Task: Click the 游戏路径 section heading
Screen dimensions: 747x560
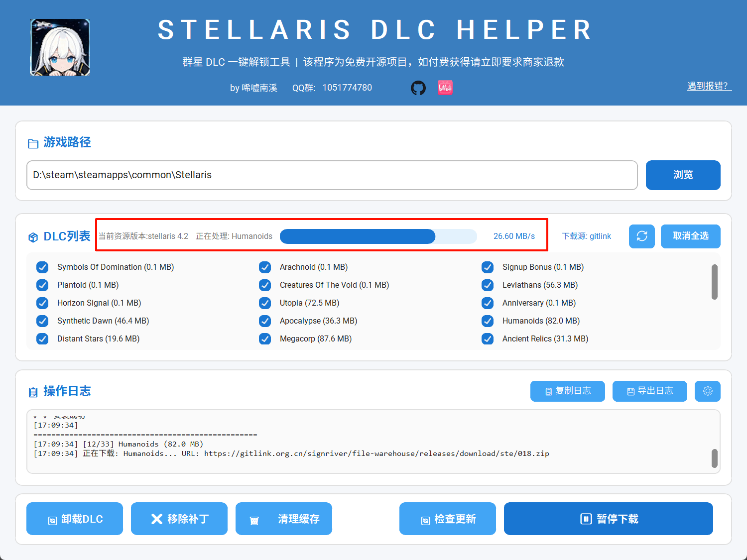Action: tap(67, 142)
